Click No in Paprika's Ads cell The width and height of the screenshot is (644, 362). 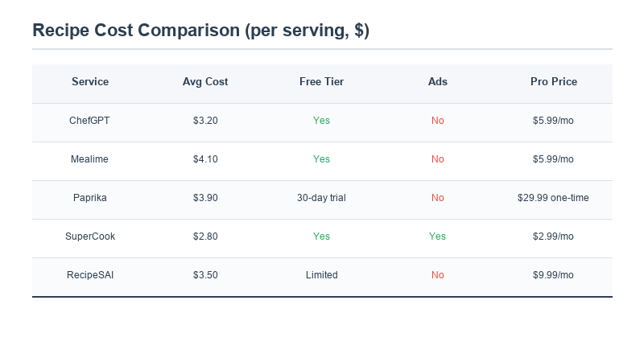tap(438, 198)
